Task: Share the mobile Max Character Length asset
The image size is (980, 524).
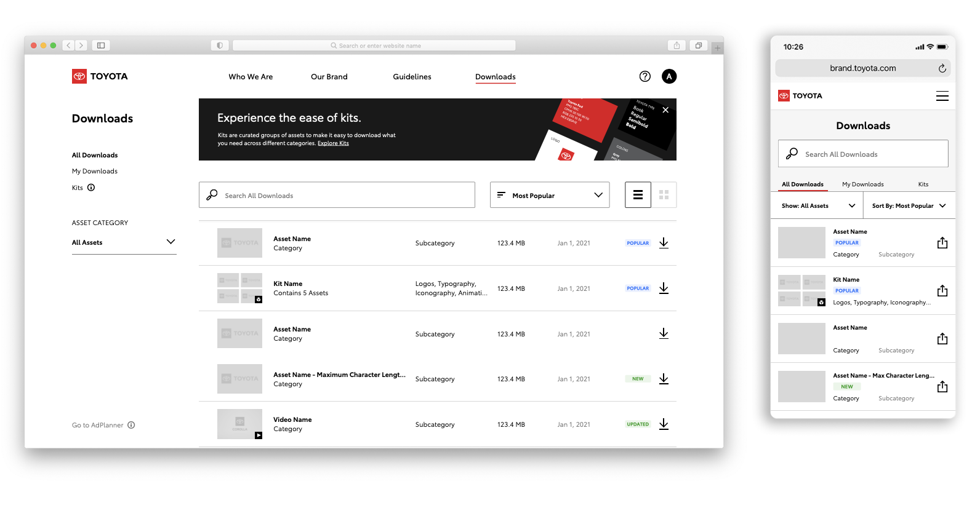Action: pos(942,386)
